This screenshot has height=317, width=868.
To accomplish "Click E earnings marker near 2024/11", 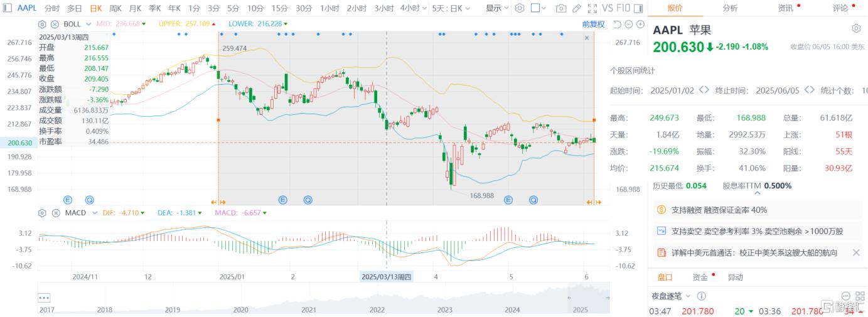I will click(x=68, y=200).
